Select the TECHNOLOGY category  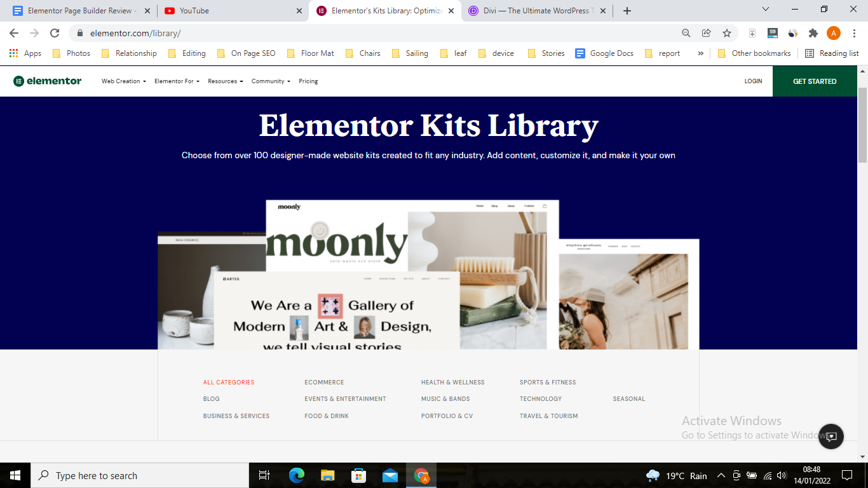point(541,399)
